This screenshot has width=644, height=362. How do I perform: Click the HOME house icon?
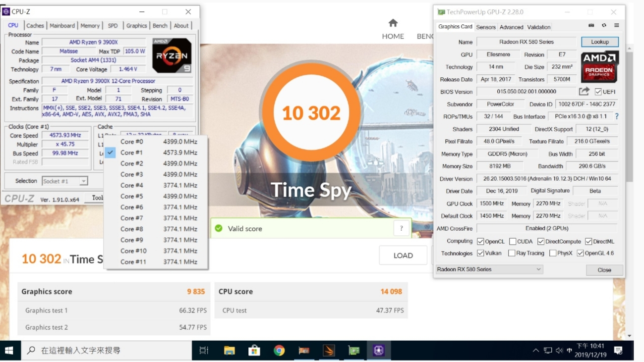coord(393,23)
